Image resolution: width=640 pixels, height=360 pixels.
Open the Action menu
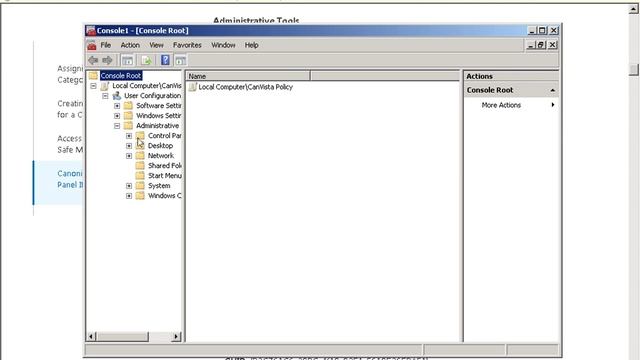coord(130,45)
